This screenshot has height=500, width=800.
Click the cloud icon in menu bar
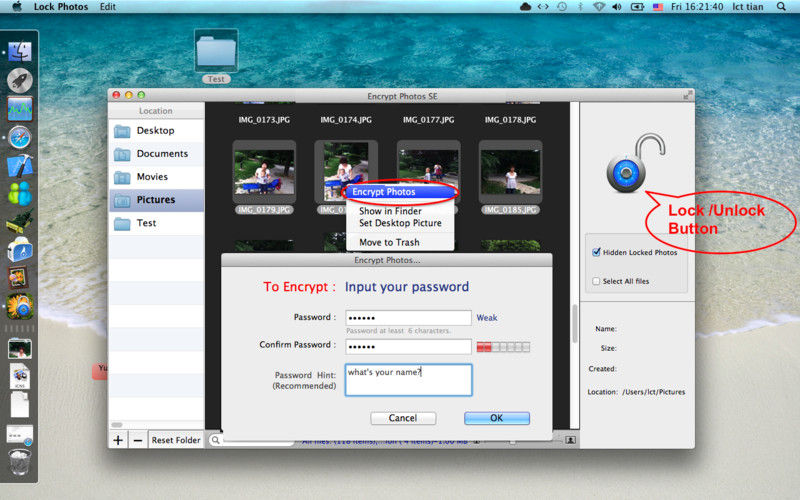coord(525,7)
